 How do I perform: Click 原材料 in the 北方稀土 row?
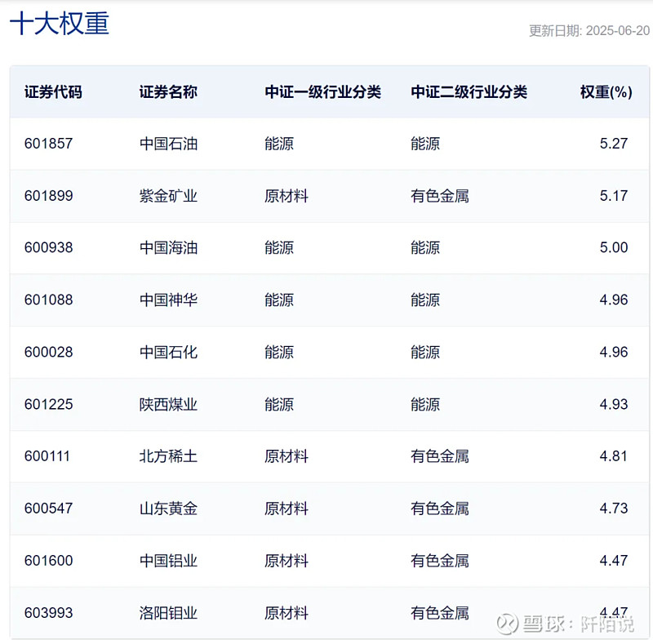coord(287,456)
